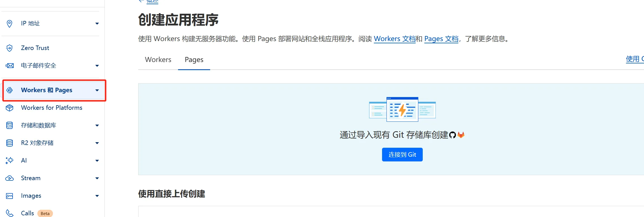Click the Workers for Platforms cube icon

(9, 108)
